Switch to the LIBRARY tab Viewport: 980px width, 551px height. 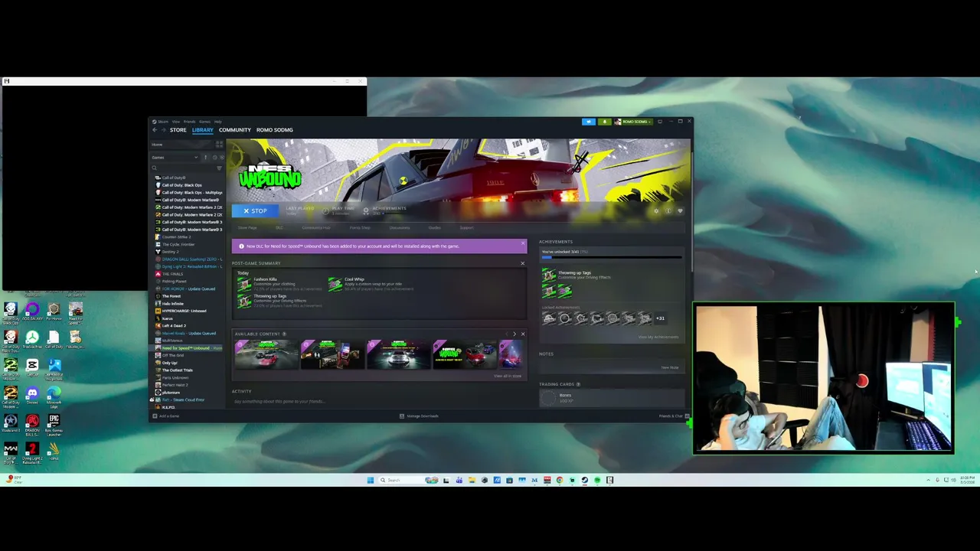(x=202, y=130)
